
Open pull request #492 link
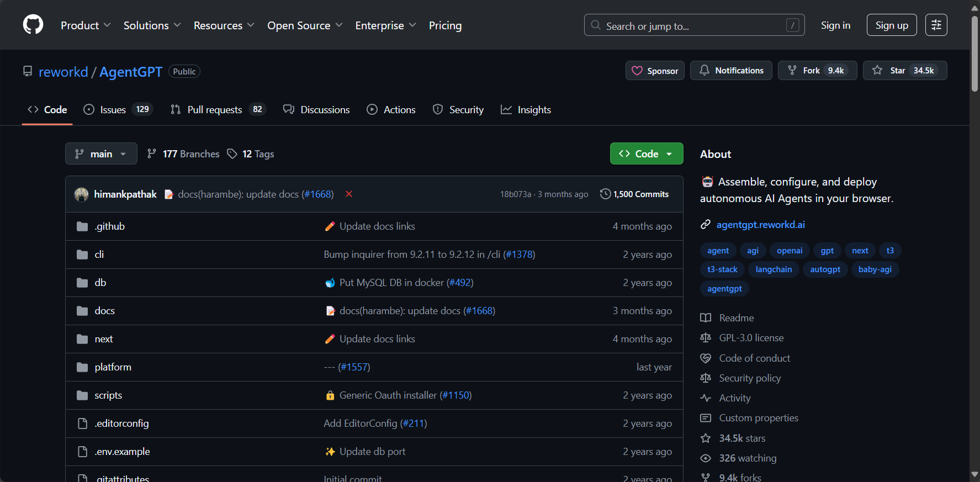460,283
